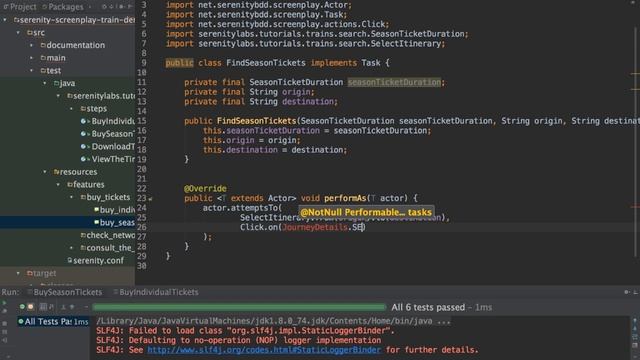
Task: Select the BuySeasonTickets run tab
Action: [x=65, y=292]
